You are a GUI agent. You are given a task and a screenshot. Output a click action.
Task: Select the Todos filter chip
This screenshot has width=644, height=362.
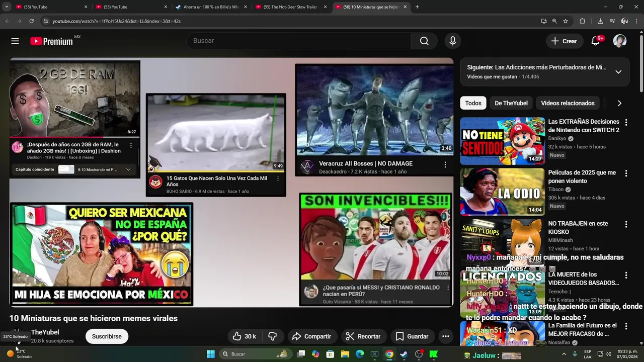point(473,103)
